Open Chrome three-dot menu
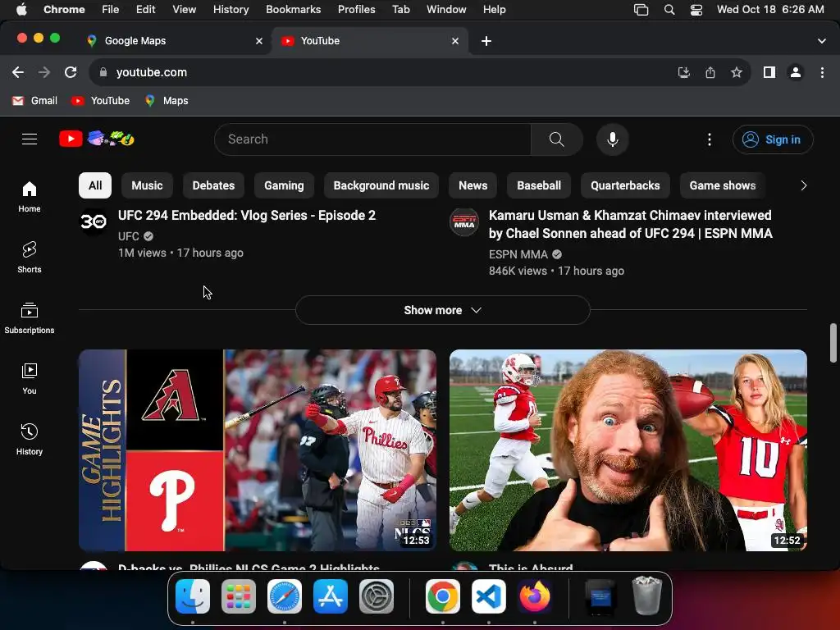The width and height of the screenshot is (840, 630). point(822,72)
